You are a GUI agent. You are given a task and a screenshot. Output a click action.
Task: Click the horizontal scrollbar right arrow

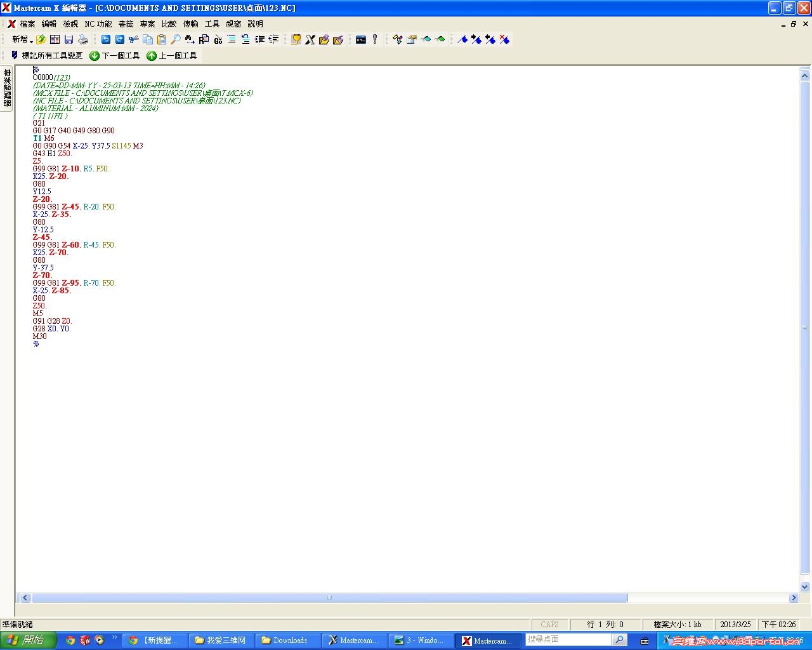(794, 598)
